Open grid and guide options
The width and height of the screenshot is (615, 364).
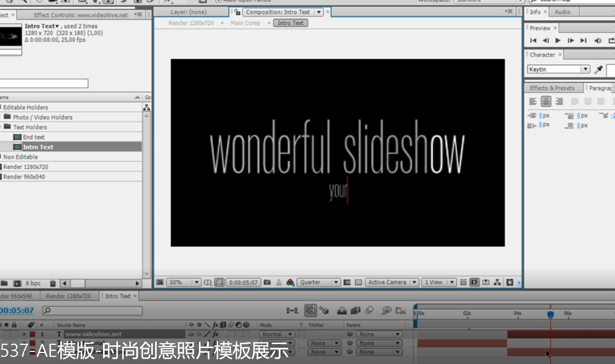click(208, 282)
